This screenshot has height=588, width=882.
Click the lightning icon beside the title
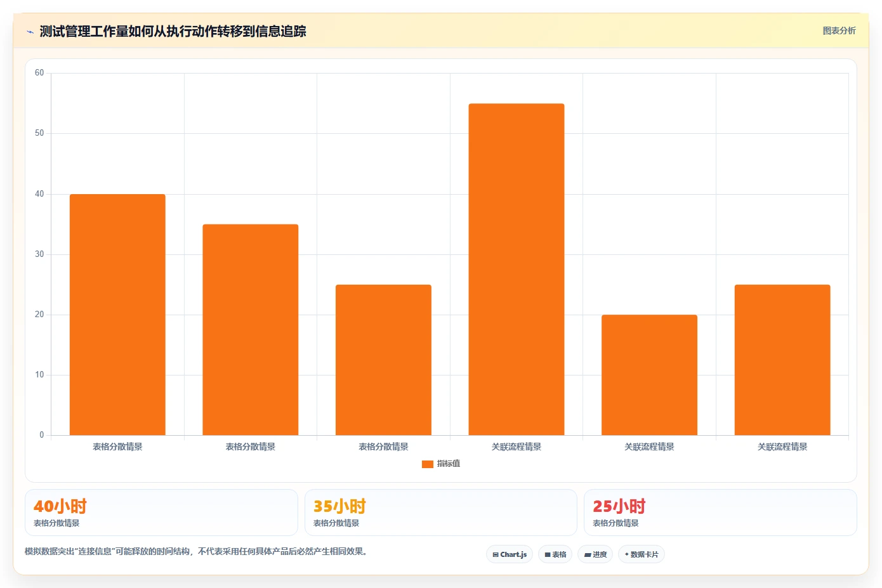[30, 32]
